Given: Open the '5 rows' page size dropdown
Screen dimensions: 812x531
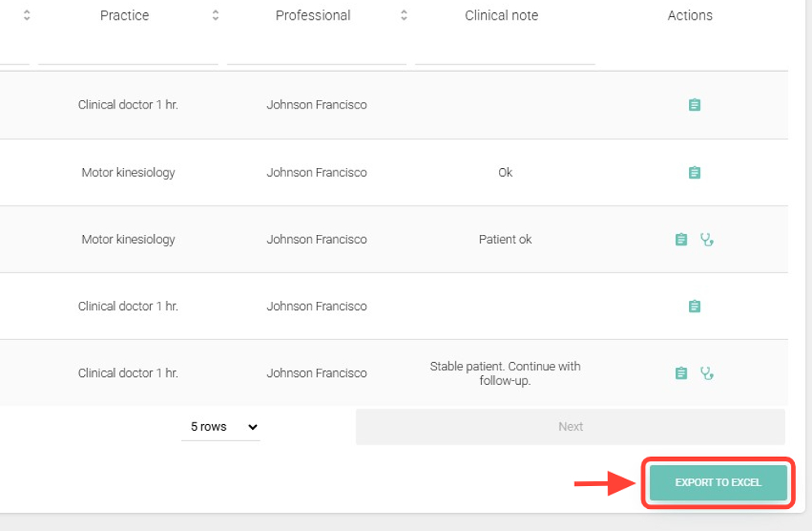Looking at the screenshot, I should tap(221, 427).
